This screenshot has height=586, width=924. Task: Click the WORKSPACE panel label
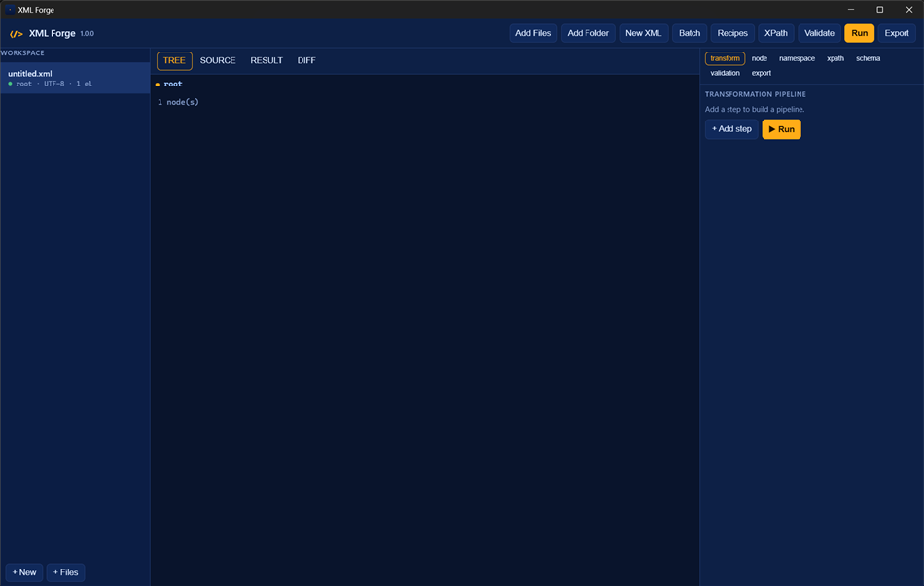click(x=22, y=53)
